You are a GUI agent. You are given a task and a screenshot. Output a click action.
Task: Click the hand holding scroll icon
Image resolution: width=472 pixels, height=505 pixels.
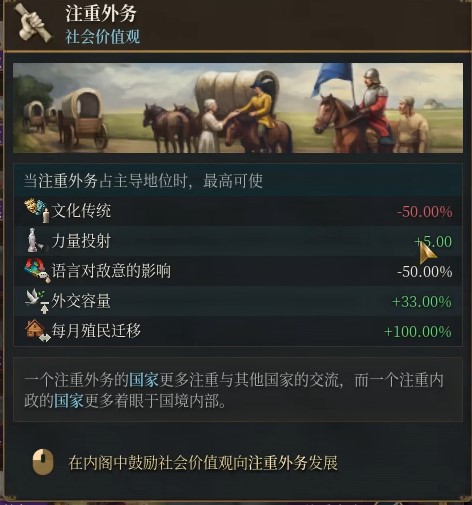pos(33,23)
